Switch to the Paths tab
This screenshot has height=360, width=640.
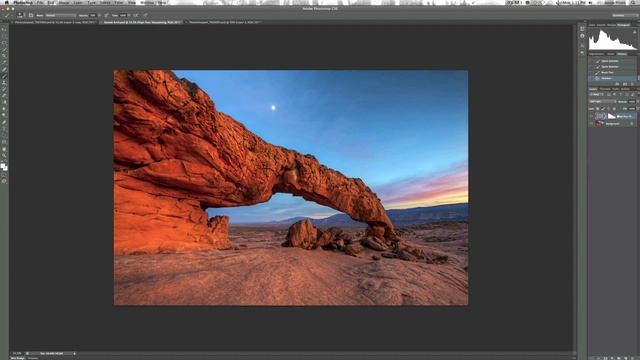(x=615, y=89)
